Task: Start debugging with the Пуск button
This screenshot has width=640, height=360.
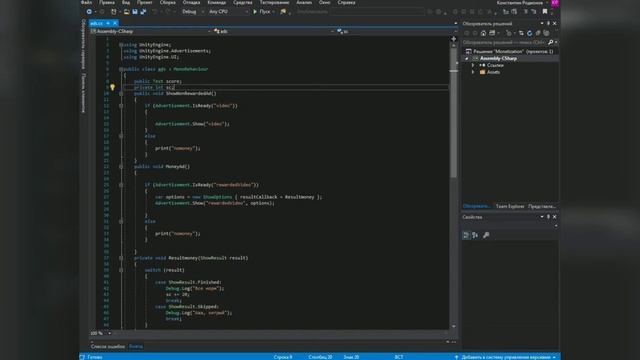Action: point(262,12)
